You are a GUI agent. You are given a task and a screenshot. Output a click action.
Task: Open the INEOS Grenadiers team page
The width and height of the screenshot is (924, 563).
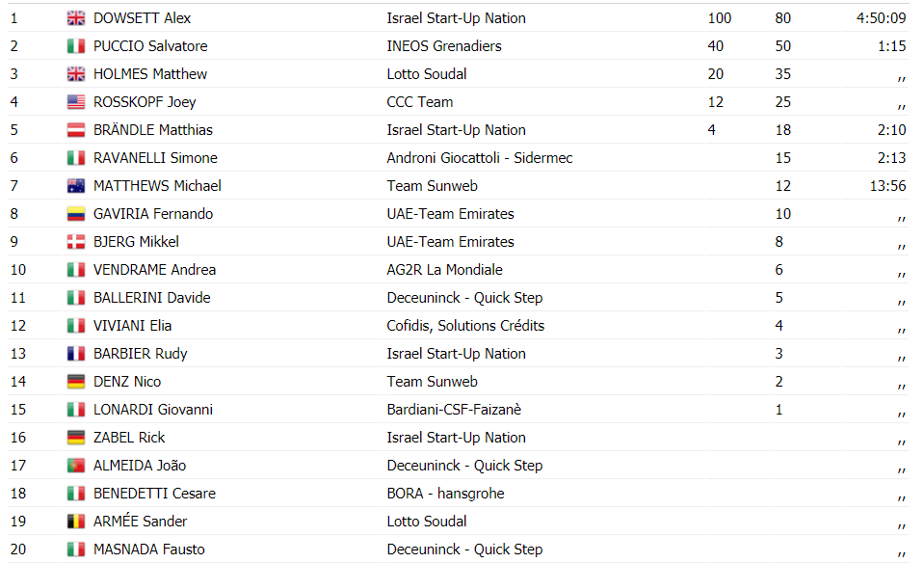click(444, 46)
